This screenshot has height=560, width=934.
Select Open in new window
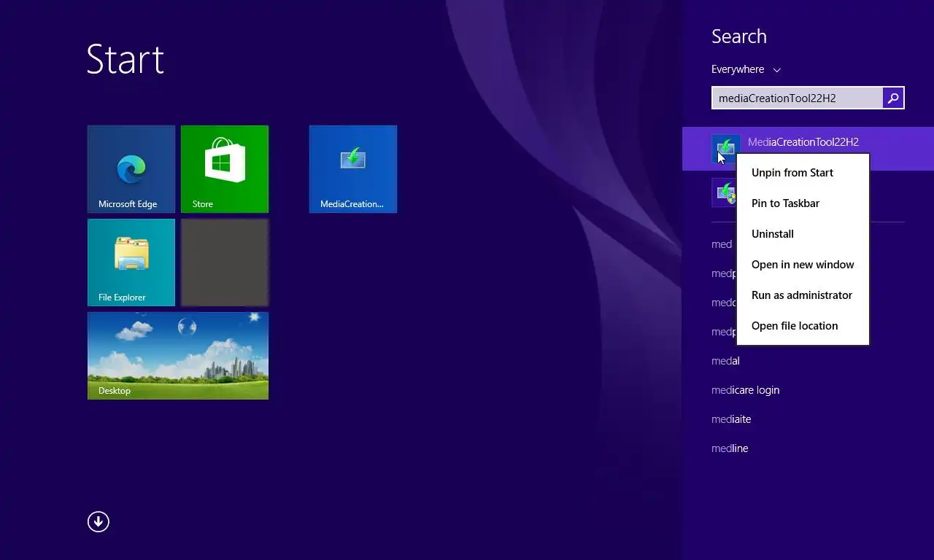click(x=803, y=265)
